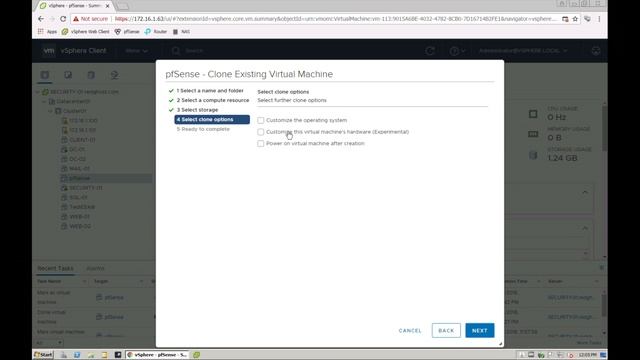Viewport: 640px width, 360px height.
Task: Click the vSphere Client 'vm' logo
Action: coord(49,51)
